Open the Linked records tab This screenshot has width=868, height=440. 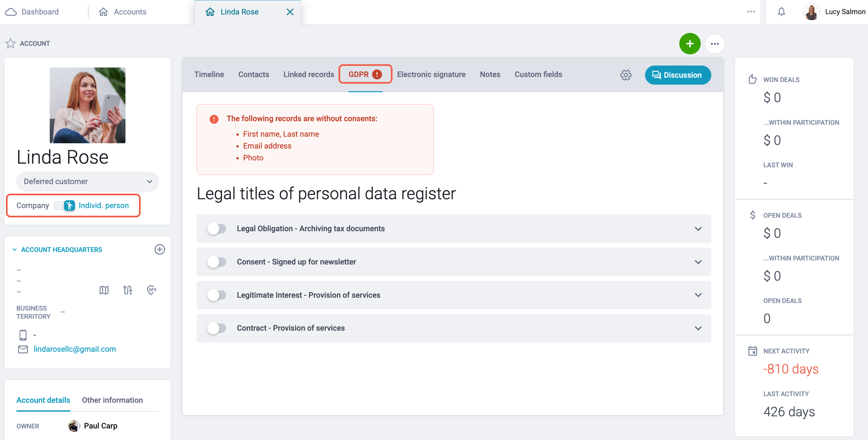(309, 74)
